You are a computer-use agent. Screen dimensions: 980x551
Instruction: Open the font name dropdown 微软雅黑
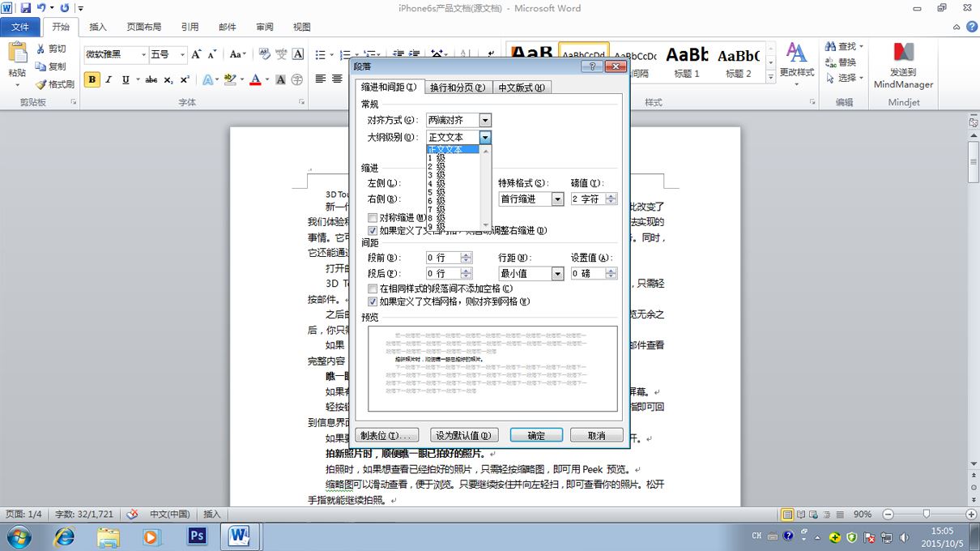point(144,54)
